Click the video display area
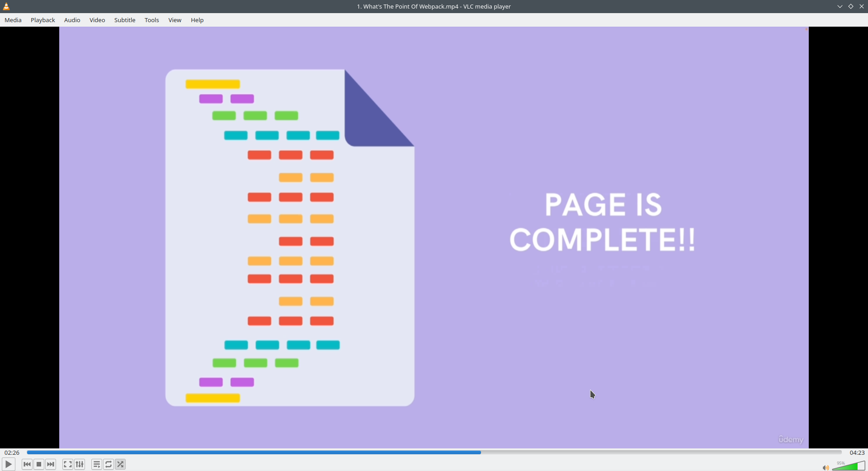Image resolution: width=868 pixels, height=471 pixels. coord(434,237)
